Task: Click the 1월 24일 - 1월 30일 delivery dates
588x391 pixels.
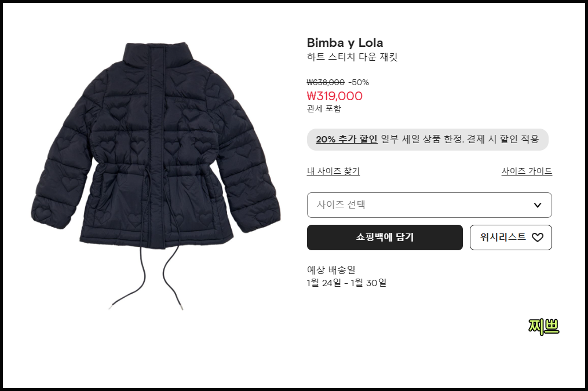Action: pyautogui.click(x=346, y=283)
